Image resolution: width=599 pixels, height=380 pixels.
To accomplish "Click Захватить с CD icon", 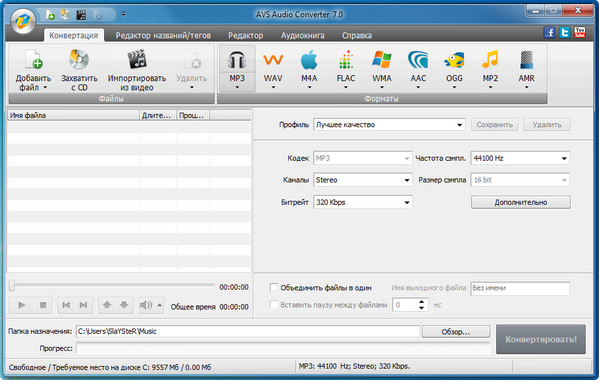I will coord(79,60).
